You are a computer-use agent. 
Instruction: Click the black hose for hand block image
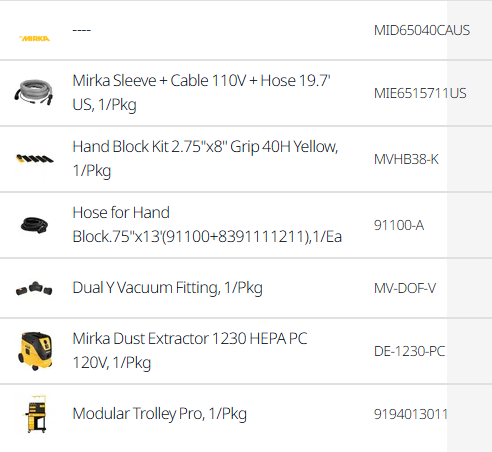click(x=34, y=224)
